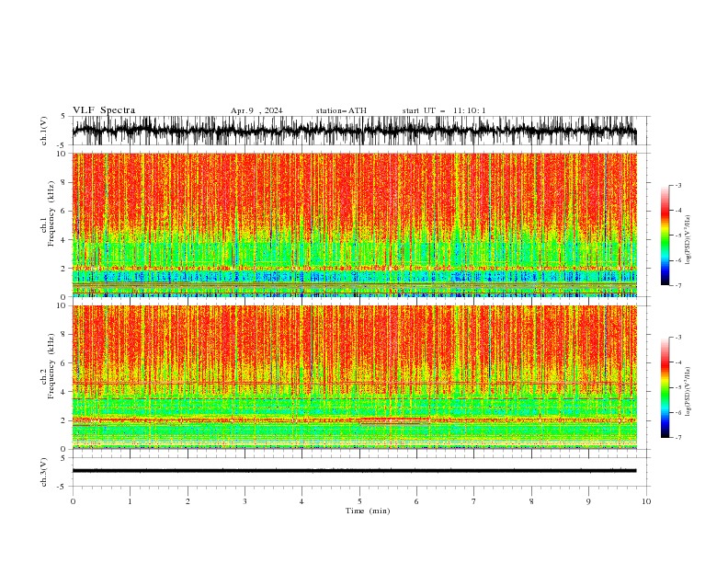
Task: Select the ch.2 colorbar "log(PSD)(V²/Hz)" label
Action: [688, 392]
